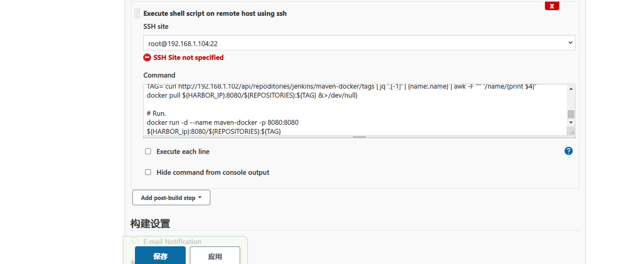Click the red SSH Site error icon
Screen dimensions: 644x264
[147, 57]
